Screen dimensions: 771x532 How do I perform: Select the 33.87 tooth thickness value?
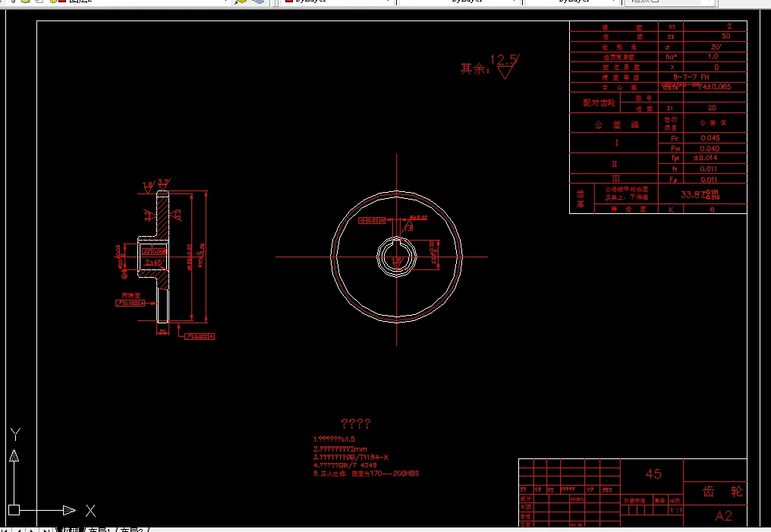(700, 195)
